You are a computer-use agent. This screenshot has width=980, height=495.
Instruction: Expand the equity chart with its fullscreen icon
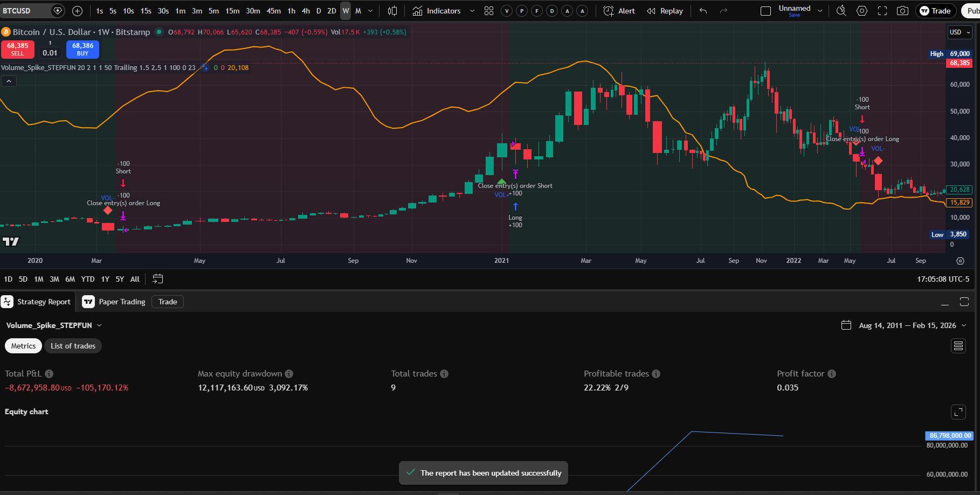coord(958,412)
